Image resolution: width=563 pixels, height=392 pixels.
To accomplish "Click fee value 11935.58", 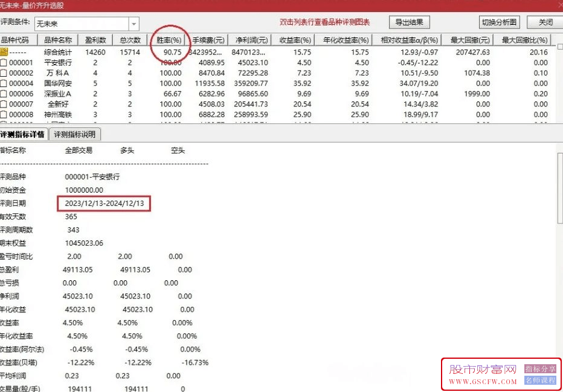I will (210, 83).
